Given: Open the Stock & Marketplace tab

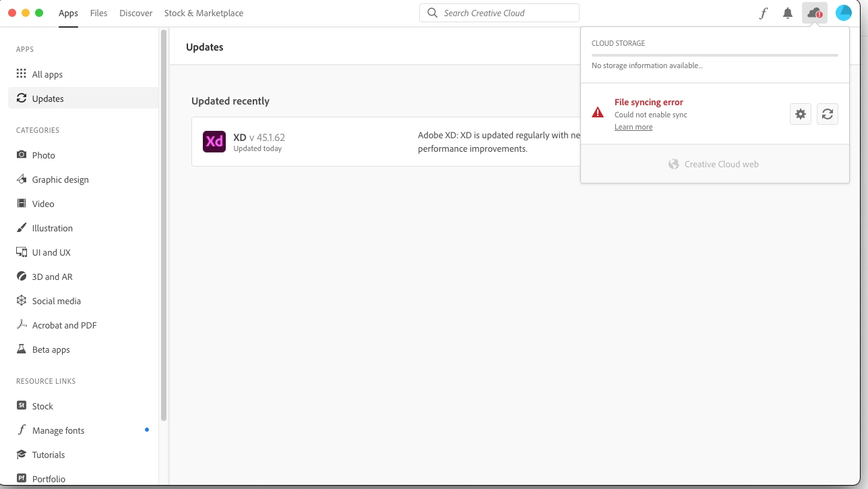Looking at the screenshot, I should (x=204, y=13).
